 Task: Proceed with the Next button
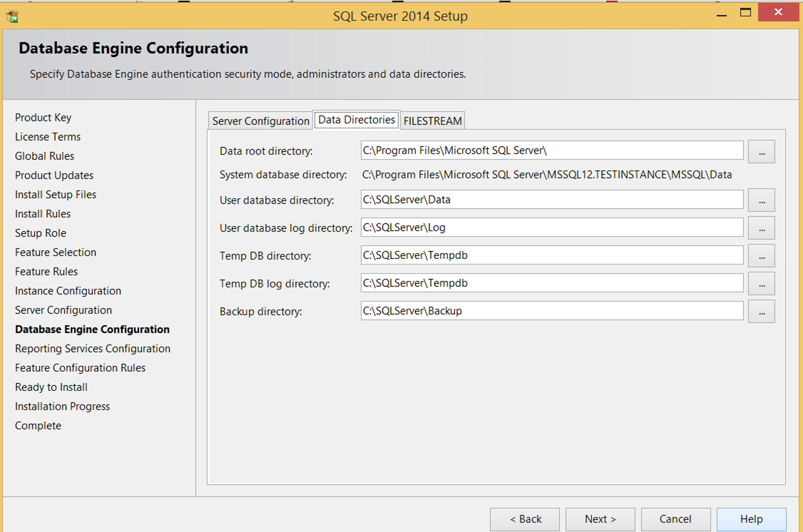coord(601,519)
